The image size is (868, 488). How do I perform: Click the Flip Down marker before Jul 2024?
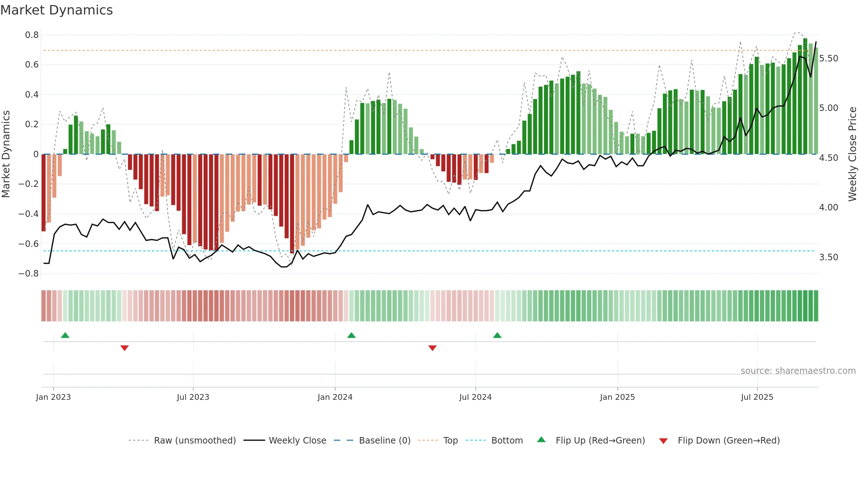[x=433, y=348]
